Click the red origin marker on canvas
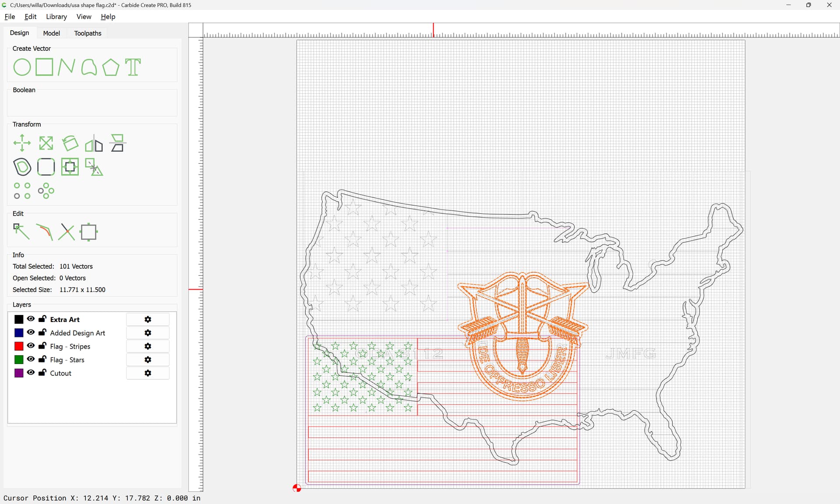 coord(297,488)
